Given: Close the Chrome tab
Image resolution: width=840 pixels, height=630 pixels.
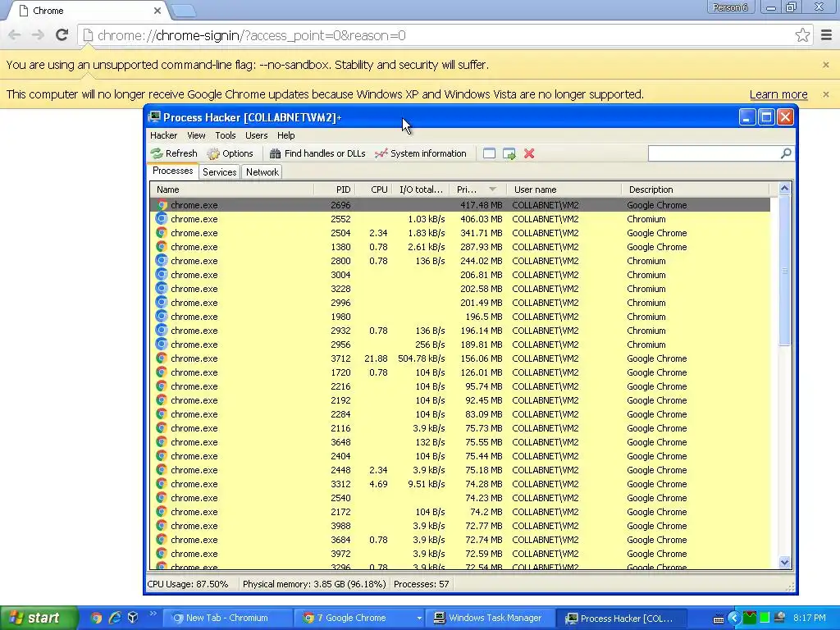Looking at the screenshot, I should 157,11.
